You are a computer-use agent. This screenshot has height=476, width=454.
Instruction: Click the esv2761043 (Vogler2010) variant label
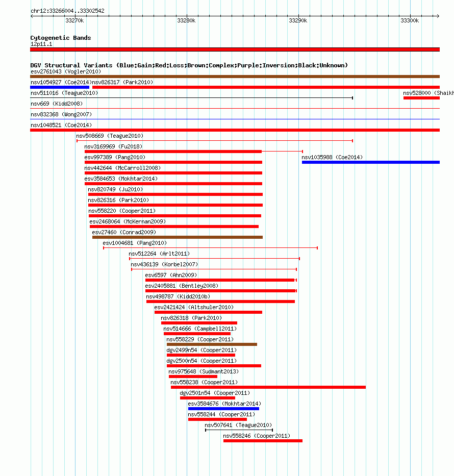(x=66, y=71)
